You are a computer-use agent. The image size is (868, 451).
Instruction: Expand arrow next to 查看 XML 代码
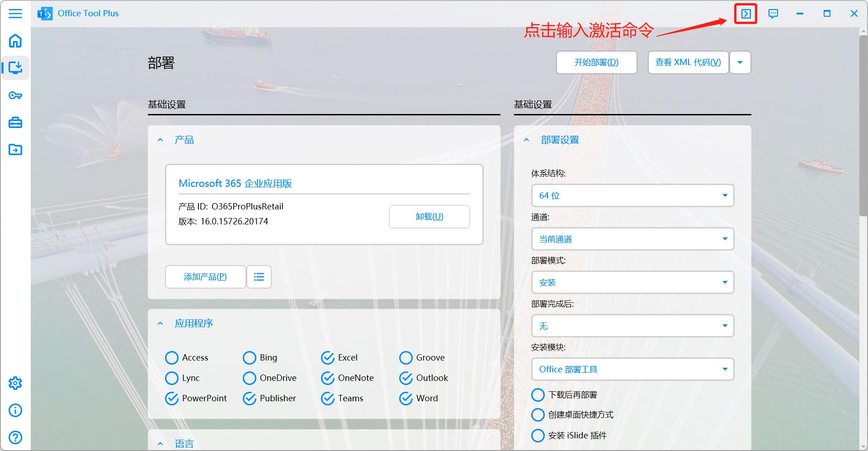(x=740, y=62)
